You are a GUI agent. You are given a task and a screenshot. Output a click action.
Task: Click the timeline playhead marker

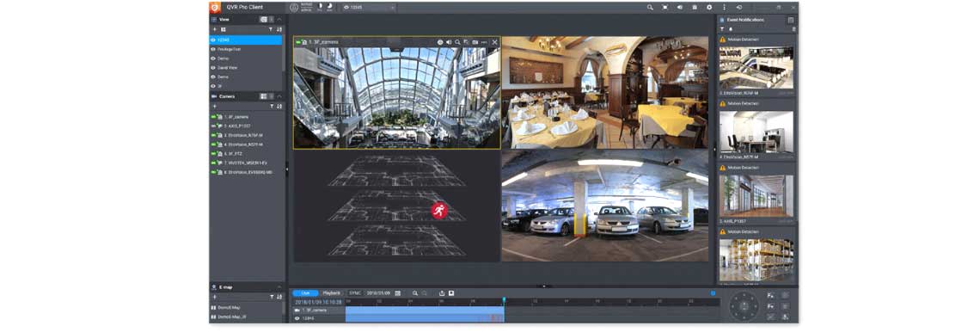coord(504,301)
